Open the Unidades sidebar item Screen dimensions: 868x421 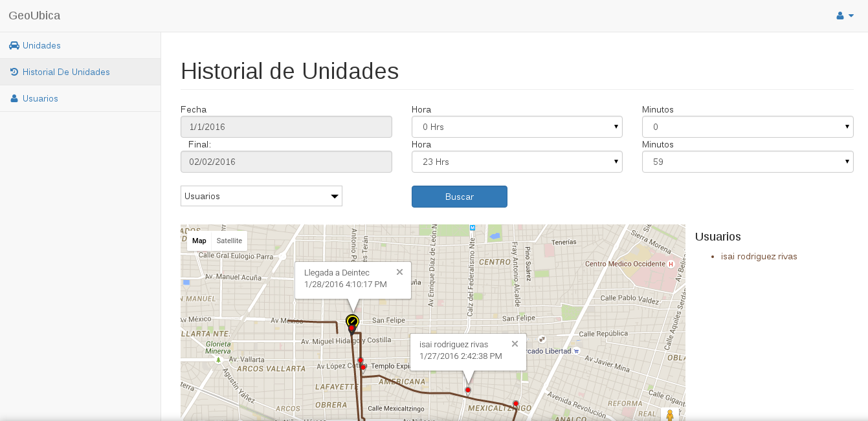click(x=80, y=45)
